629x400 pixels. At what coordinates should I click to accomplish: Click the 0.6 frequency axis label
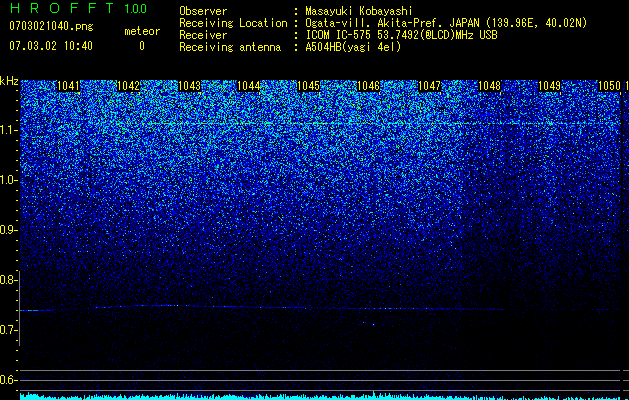(x=7, y=380)
